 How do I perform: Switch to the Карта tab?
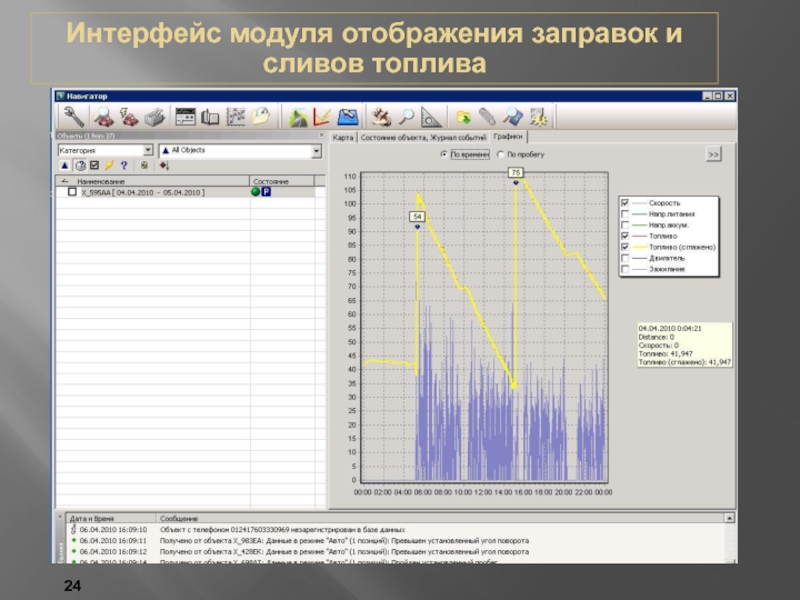[343, 136]
